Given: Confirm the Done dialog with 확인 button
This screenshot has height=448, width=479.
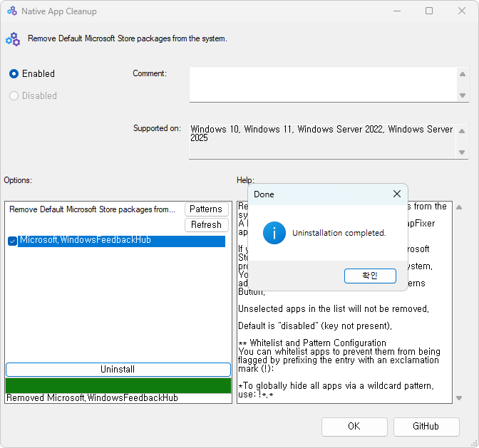Looking at the screenshot, I should pyautogui.click(x=370, y=276).
